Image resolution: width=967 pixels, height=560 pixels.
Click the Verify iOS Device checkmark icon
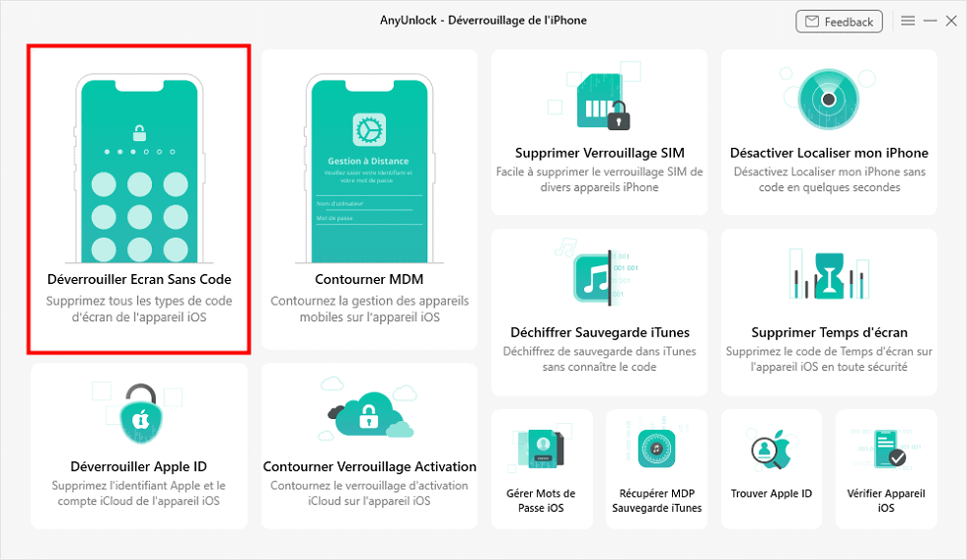(885, 450)
